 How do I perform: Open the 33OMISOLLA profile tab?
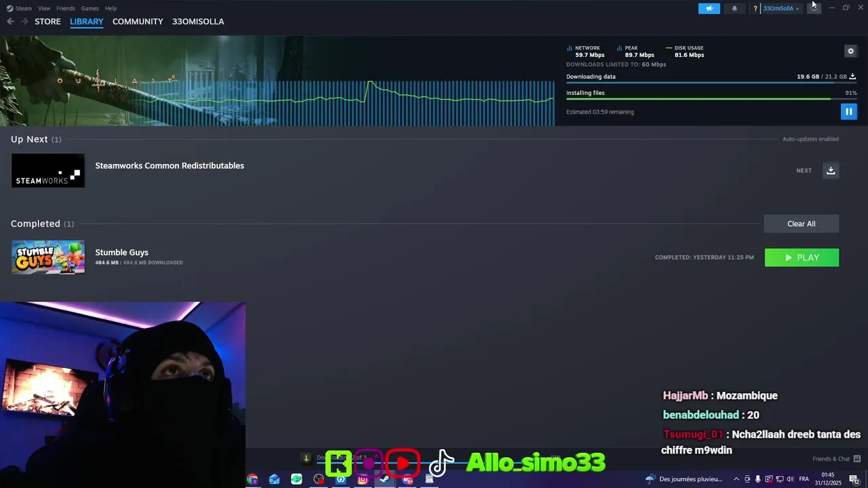click(198, 22)
